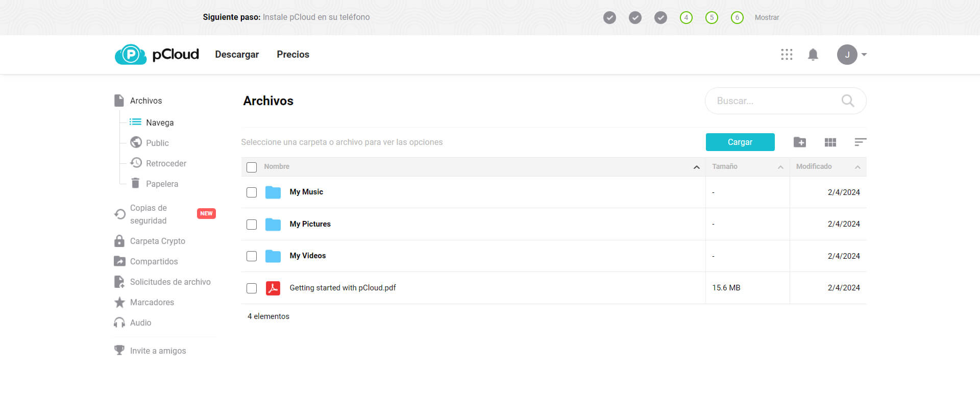Select step 5 circle

712,18
